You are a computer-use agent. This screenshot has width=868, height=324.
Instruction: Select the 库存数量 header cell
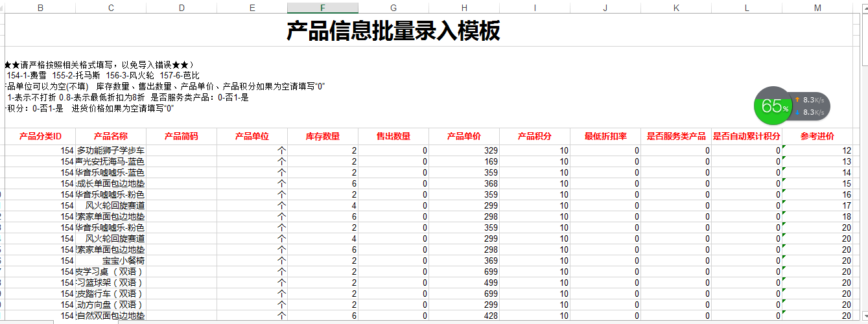[x=323, y=137]
